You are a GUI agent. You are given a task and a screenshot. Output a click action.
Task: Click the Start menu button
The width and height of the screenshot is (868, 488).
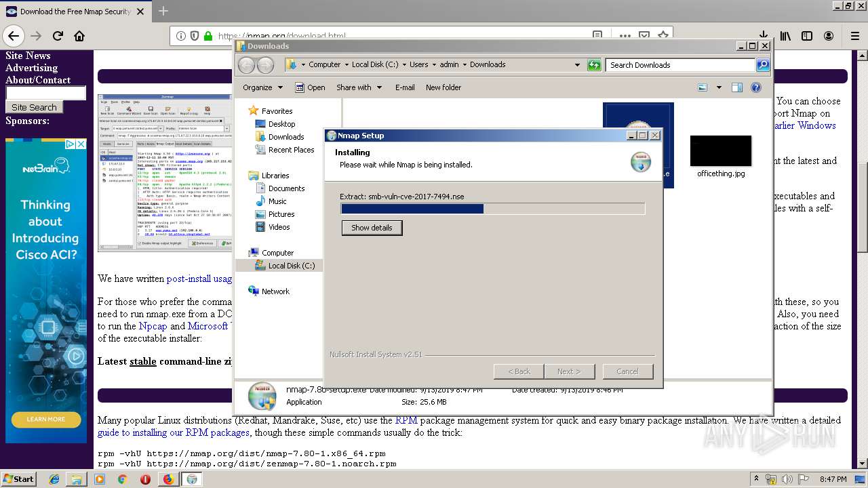[19, 479]
